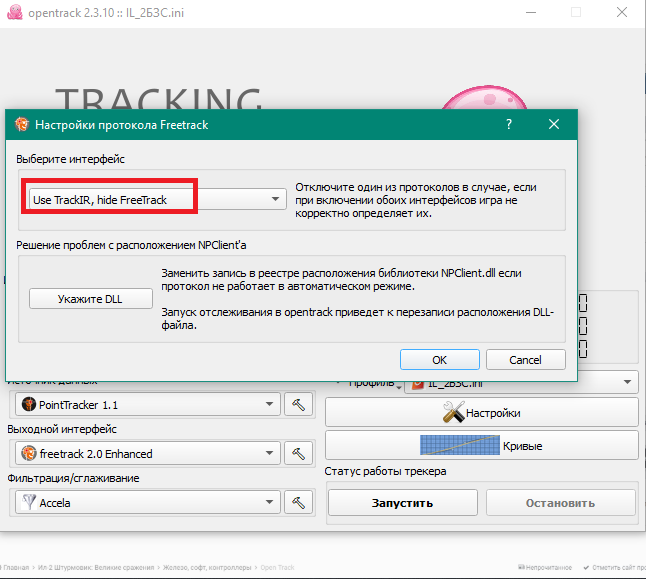Open PointTracker settings hammer icon

pyautogui.click(x=298, y=404)
